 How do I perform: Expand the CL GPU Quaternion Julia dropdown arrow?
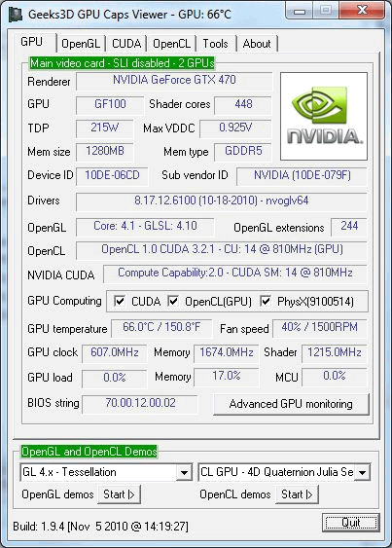[x=362, y=472]
